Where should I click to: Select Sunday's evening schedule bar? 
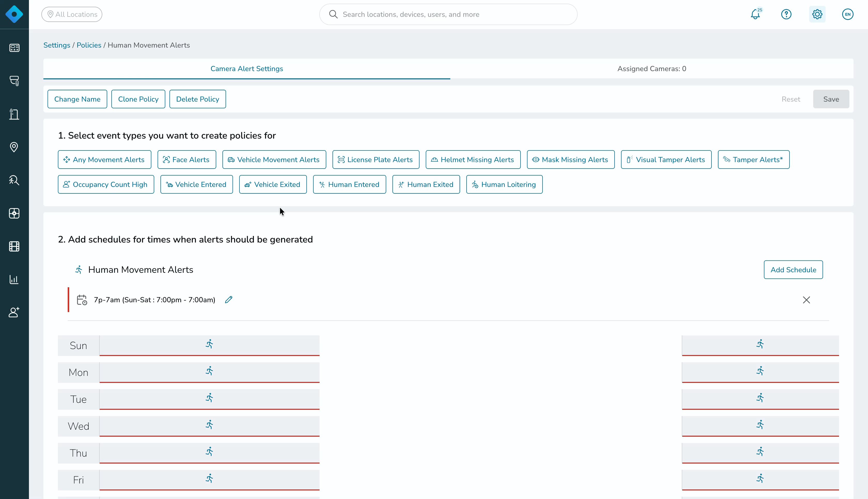tap(760, 345)
